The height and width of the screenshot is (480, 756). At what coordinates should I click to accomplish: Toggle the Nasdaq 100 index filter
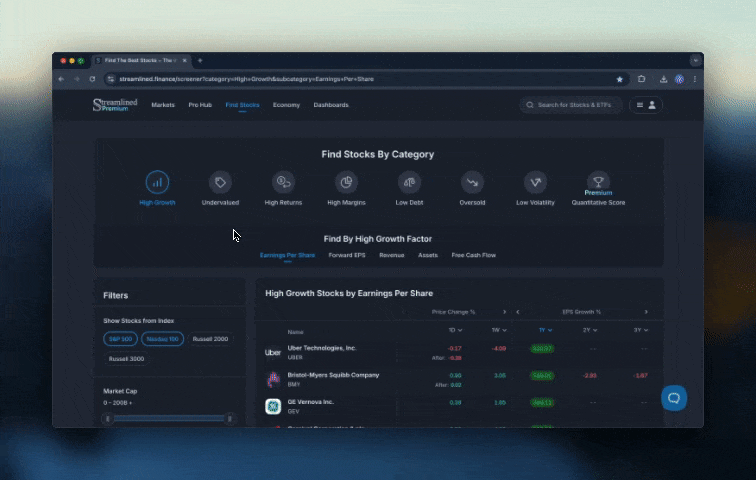162,339
